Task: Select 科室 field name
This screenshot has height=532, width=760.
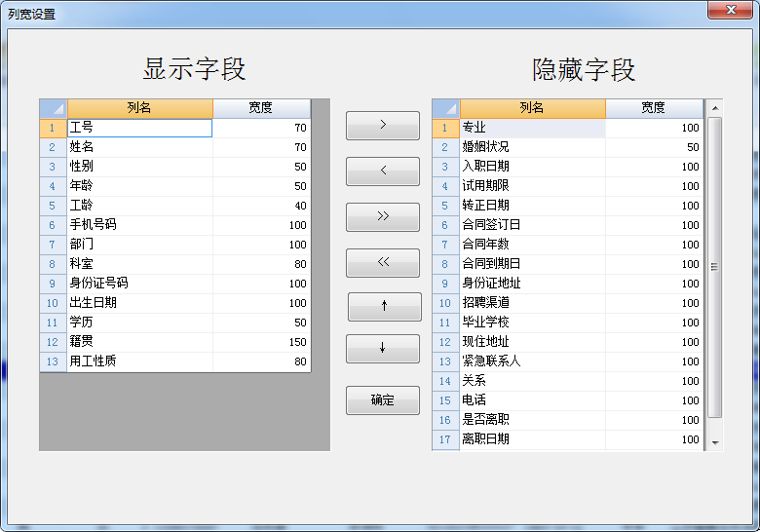Action: [139, 264]
